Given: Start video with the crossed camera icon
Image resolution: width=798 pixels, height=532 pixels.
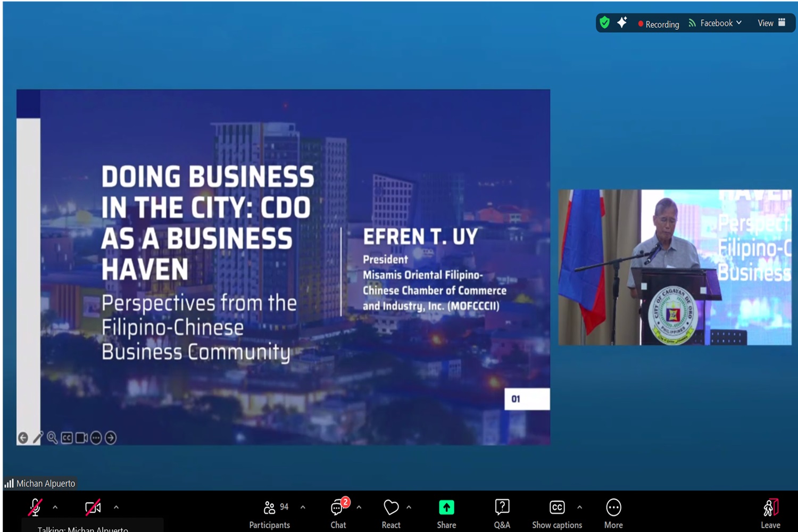Looking at the screenshot, I should pyautogui.click(x=93, y=508).
